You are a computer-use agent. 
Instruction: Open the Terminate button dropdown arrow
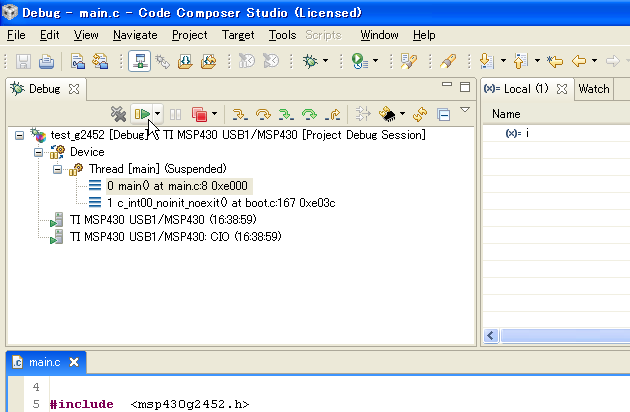[214, 114]
